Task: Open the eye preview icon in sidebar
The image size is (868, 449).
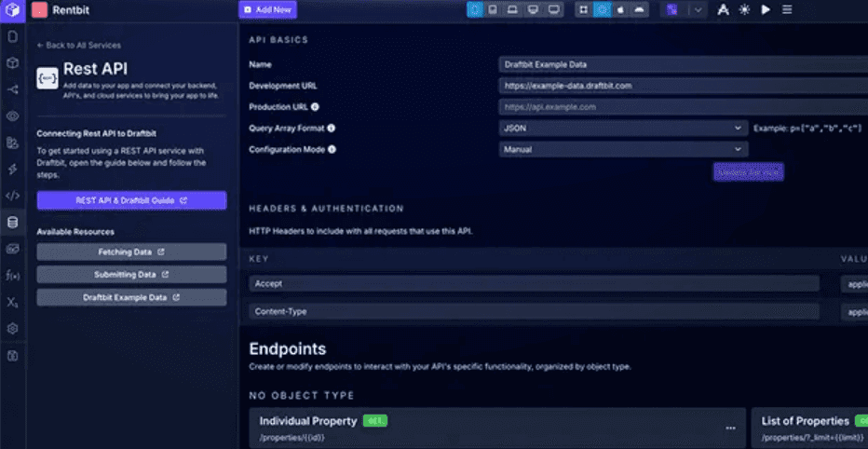Action: point(12,116)
